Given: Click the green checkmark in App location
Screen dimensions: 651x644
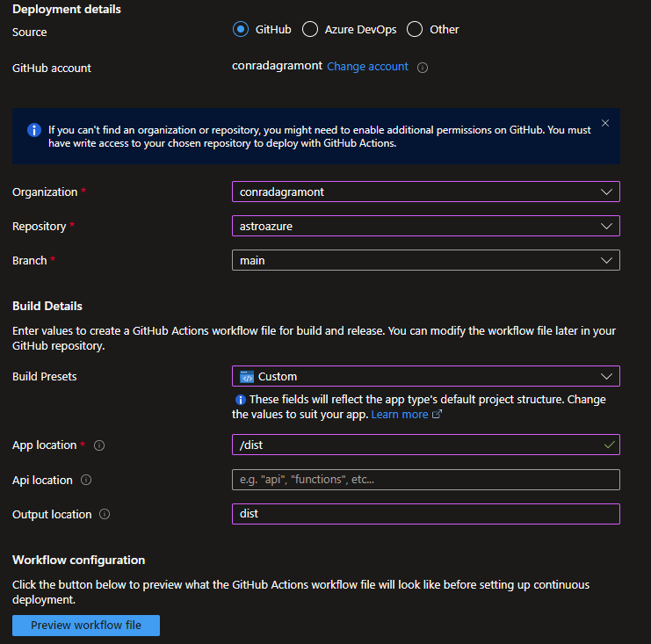Looking at the screenshot, I should coord(609,445).
